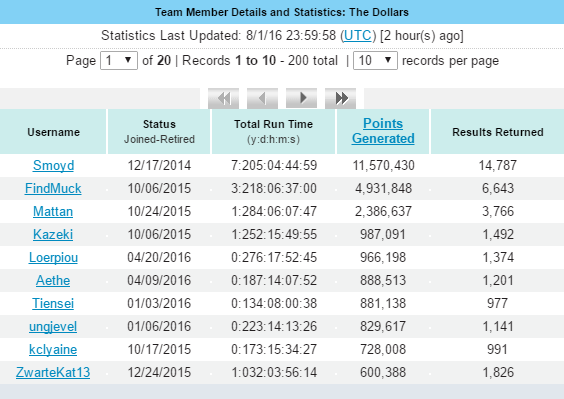Click the Results Returned column header
Viewport: 564px width, 399px height.
click(x=497, y=132)
